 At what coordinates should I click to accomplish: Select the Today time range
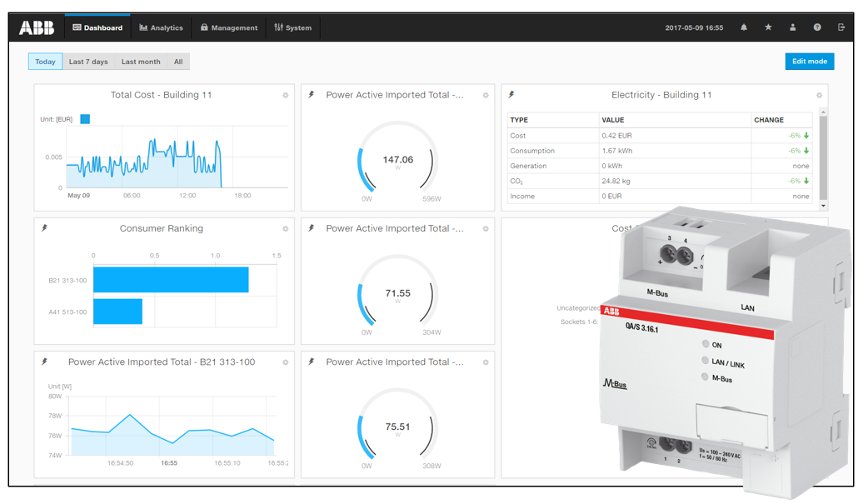click(45, 62)
